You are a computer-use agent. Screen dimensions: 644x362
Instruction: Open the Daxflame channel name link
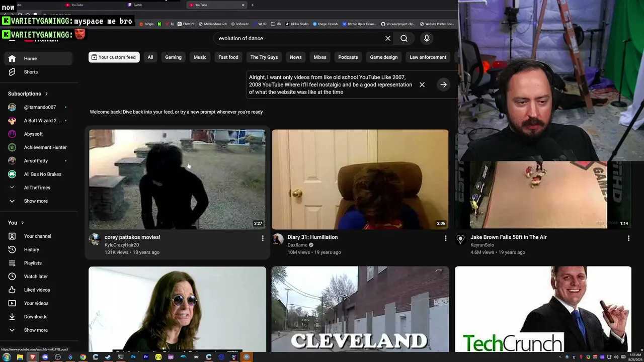(x=297, y=245)
